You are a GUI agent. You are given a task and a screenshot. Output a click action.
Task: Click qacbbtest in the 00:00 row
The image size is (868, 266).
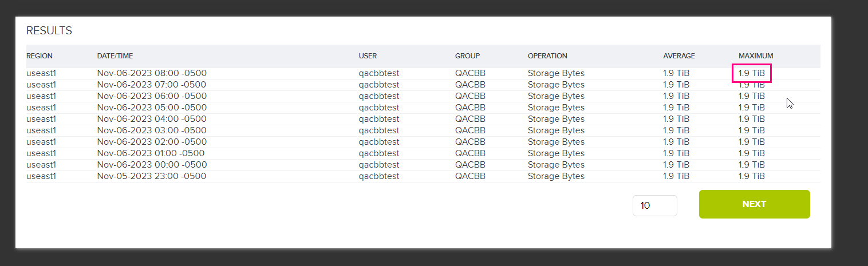378,165
